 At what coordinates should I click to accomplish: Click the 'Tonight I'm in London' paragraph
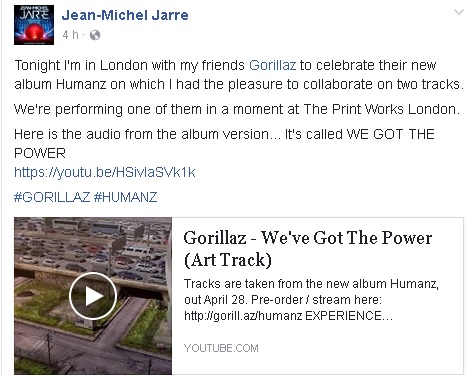pyautogui.click(x=239, y=74)
